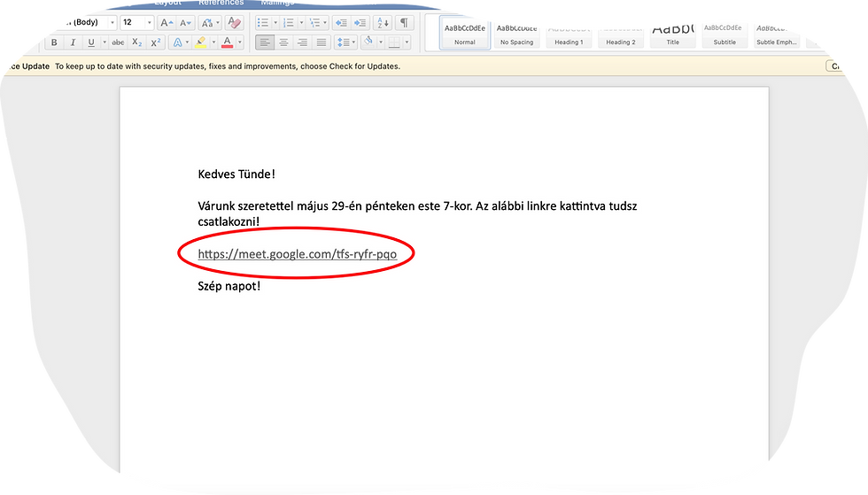The image size is (868, 495).
Task: Toggle the left alignment button
Action: [x=265, y=43]
